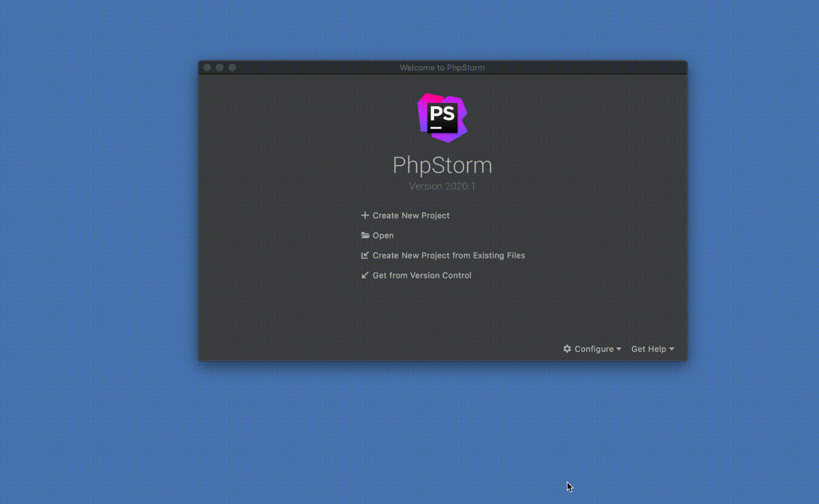819x504 pixels.
Task: Click the PhpStorm PS logo
Action: [442, 118]
